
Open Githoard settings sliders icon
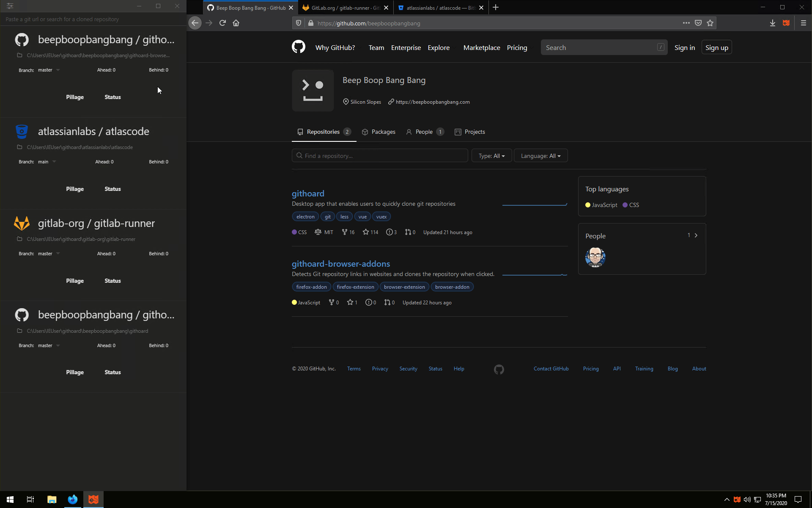[10, 6]
